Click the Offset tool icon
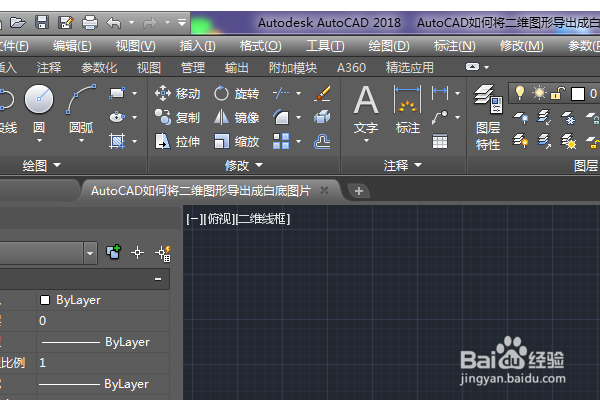Screen dimensions: 600x400 point(322,142)
